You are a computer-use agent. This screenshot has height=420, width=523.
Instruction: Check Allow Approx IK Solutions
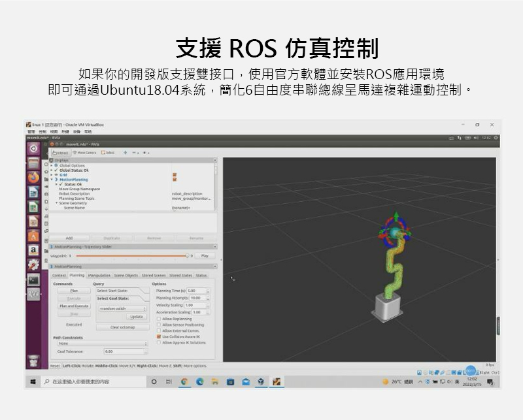click(159, 342)
